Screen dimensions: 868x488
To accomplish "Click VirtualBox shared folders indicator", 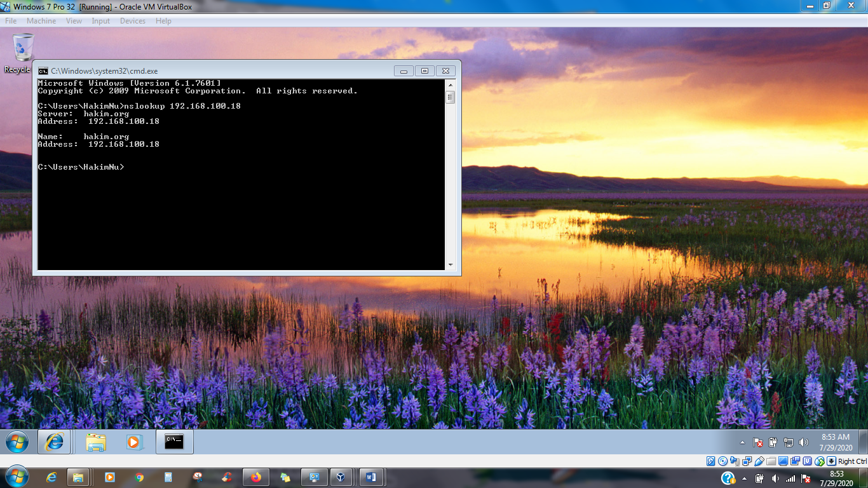I will (771, 461).
